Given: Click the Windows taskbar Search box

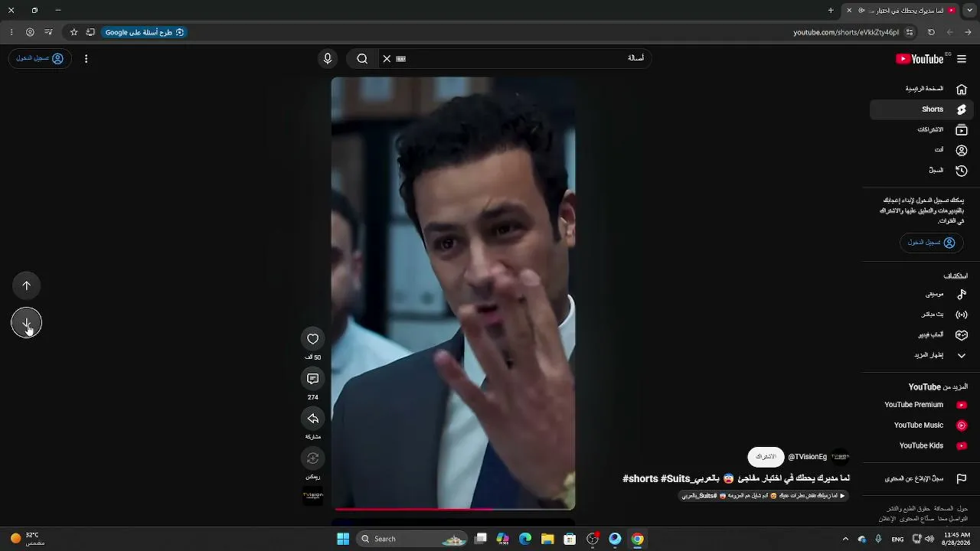Looking at the screenshot, I should [x=413, y=539].
